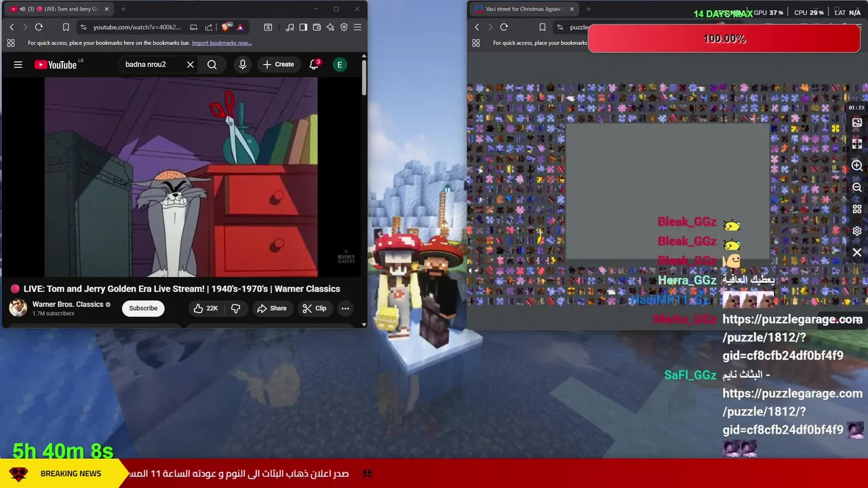
Task: Toggle the Brave sidebar panel
Action: point(303,27)
